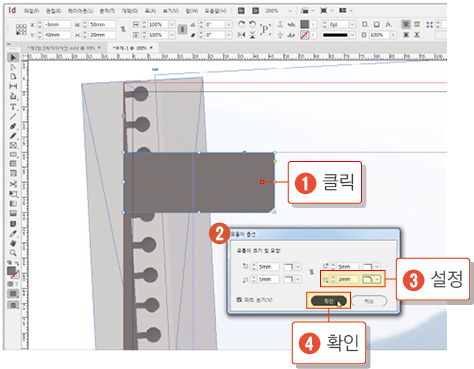Click the fill swatch in the toolbox
Image resolution: width=474 pixels, height=369 pixels.
click(x=11, y=271)
